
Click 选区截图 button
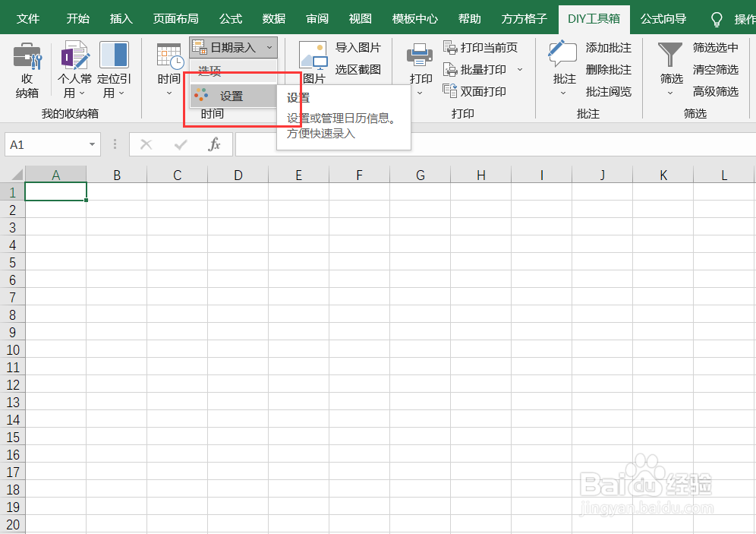pyautogui.click(x=358, y=70)
